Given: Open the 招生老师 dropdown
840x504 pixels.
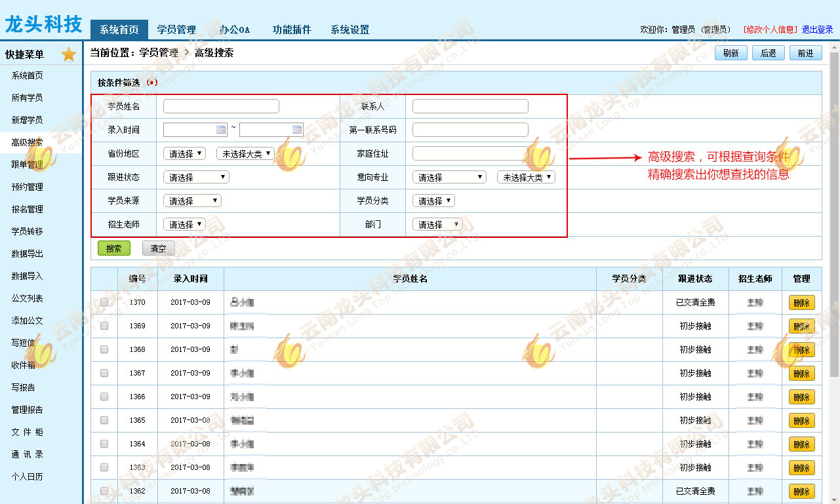Looking at the screenshot, I should pos(184,224).
